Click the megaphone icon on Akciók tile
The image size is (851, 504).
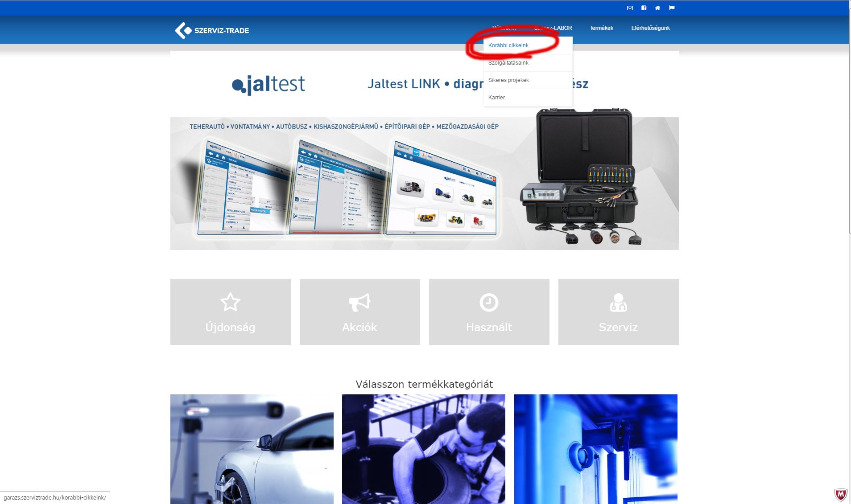[359, 302]
